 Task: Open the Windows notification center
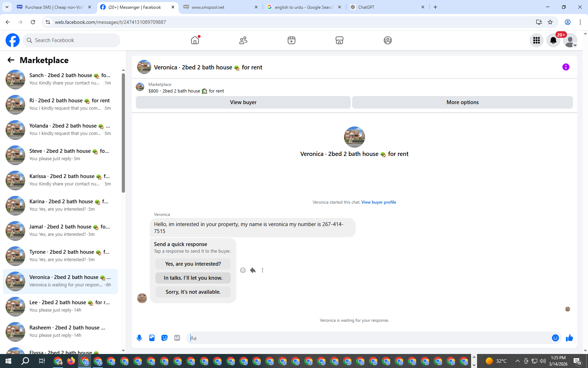pyautogui.click(x=577, y=361)
